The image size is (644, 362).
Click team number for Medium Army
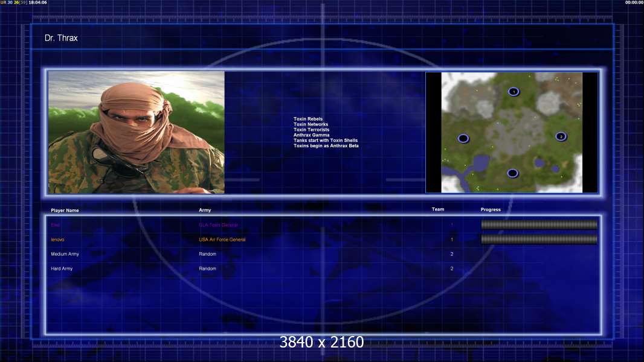click(452, 254)
